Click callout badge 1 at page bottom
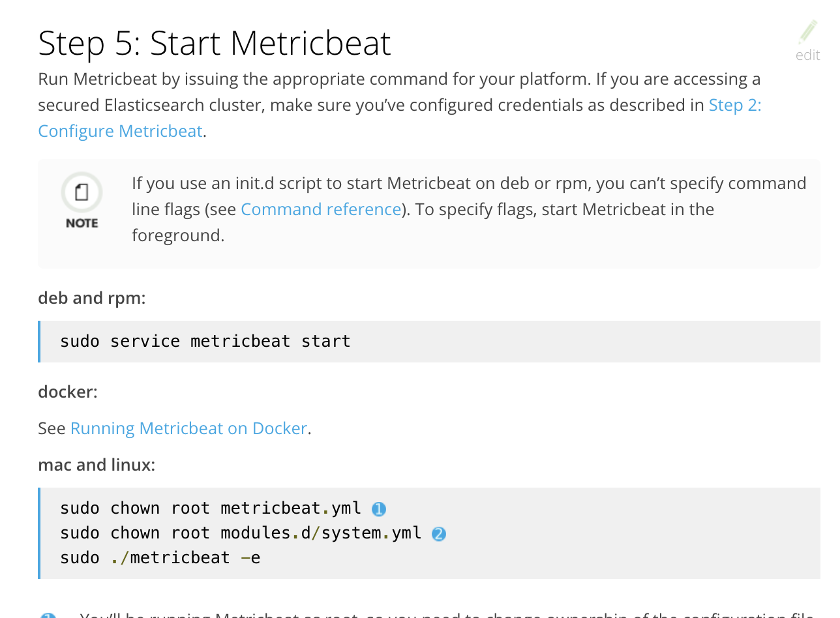 [47, 615]
